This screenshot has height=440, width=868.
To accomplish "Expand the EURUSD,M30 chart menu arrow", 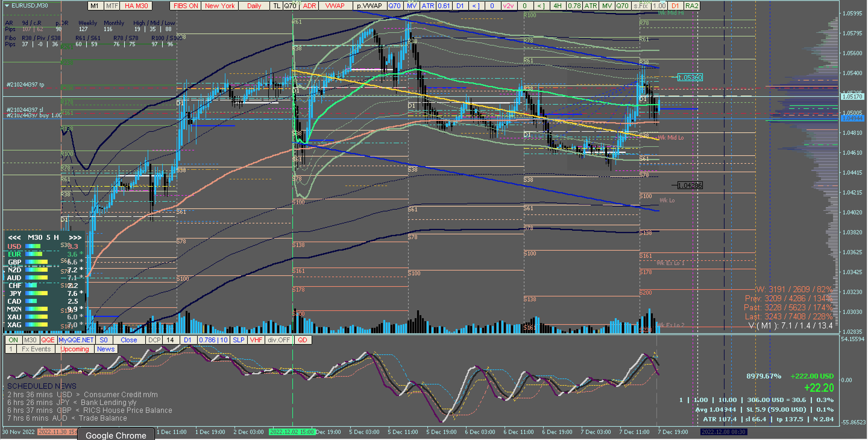I will click(x=7, y=6).
